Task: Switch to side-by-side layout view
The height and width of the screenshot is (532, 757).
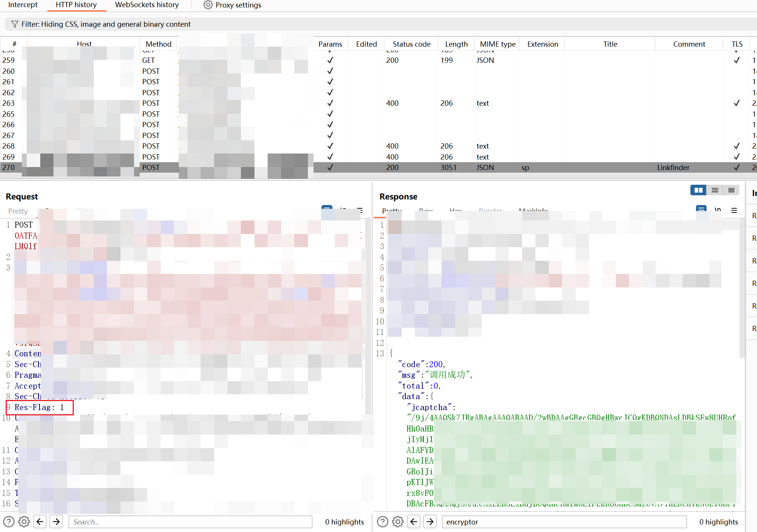Action: (x=698, y=190)
